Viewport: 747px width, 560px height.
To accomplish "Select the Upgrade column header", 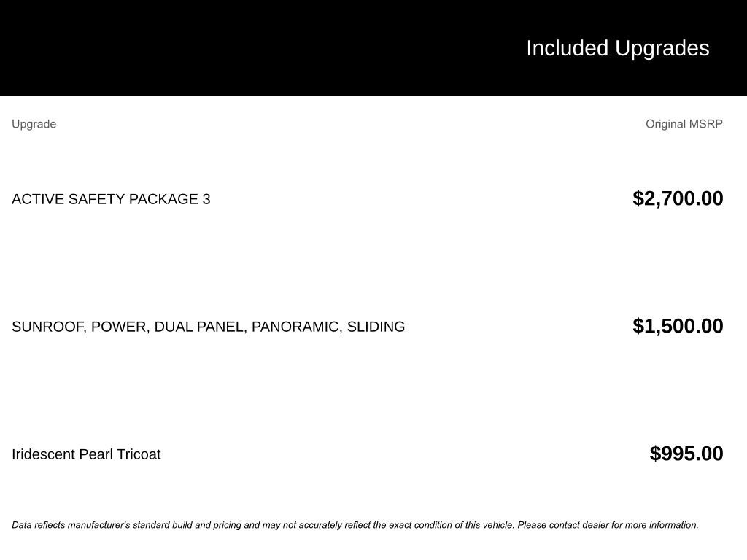I will pyautogui.click(x=34, y=124).
